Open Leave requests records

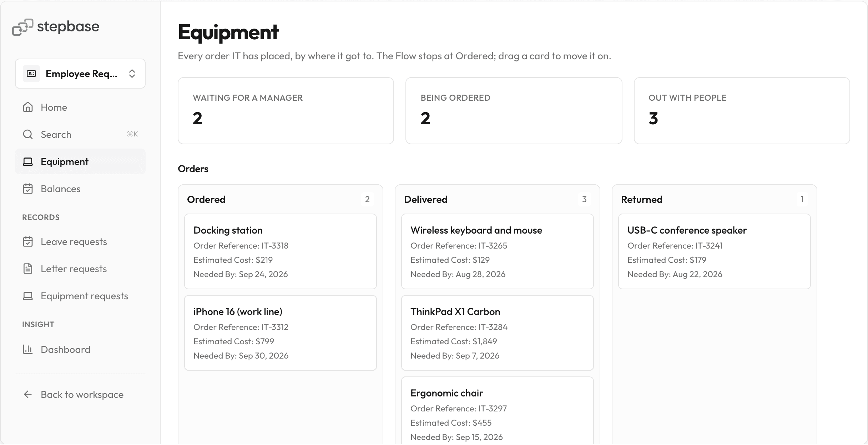(x=80, y=241)
